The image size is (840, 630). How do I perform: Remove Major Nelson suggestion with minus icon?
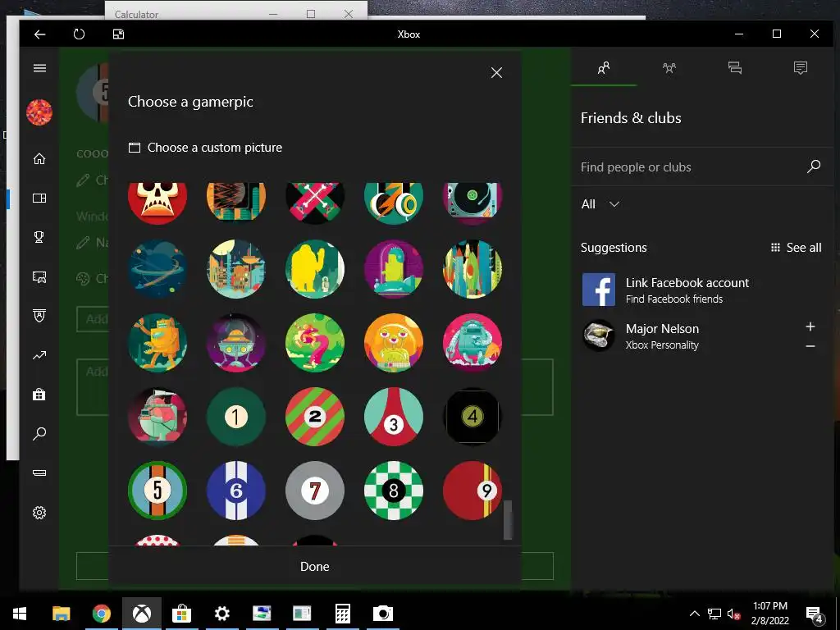(810, 347)
